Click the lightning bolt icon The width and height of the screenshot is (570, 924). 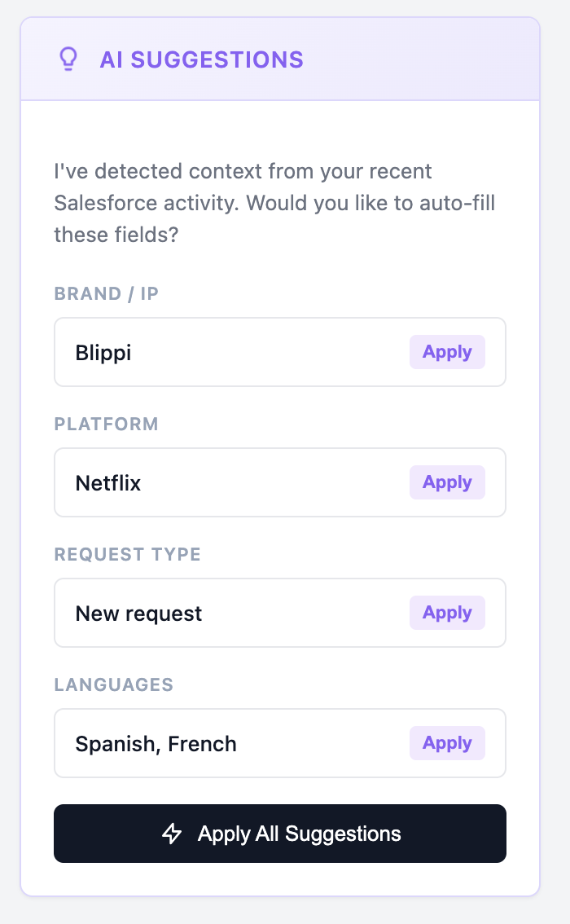click(x=172, y=834)
